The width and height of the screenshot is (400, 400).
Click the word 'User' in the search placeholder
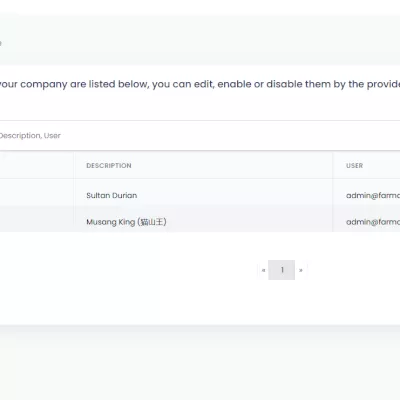click(52, 136)
